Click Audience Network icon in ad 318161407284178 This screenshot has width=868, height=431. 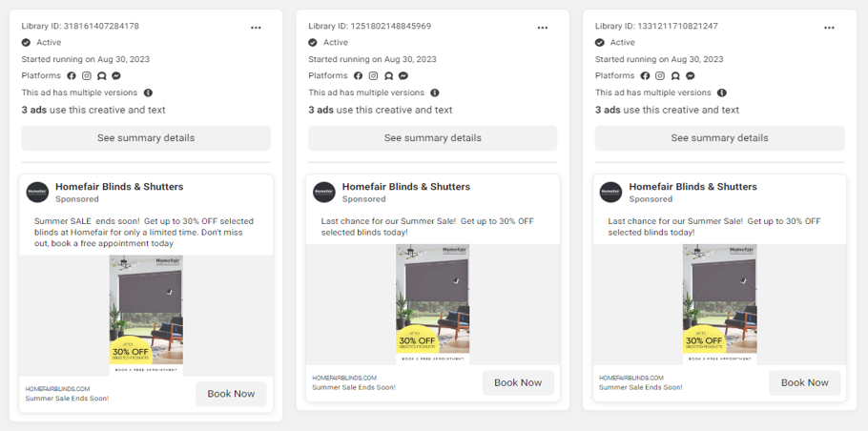(102, 75)
